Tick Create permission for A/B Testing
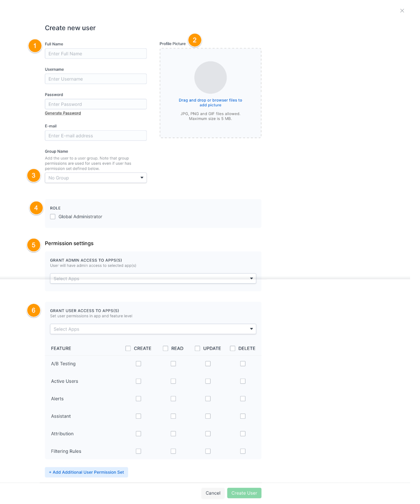 (x=138, y=364)
